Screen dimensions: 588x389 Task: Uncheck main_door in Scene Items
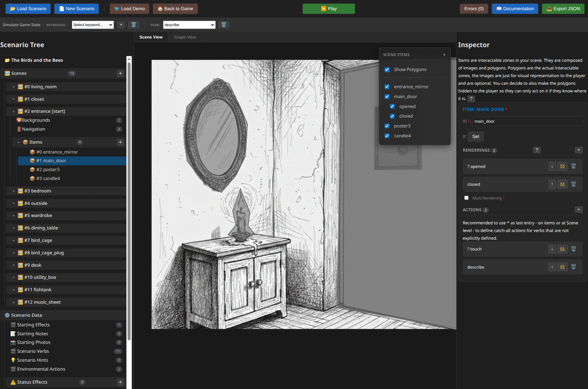[x=387, y=97]
